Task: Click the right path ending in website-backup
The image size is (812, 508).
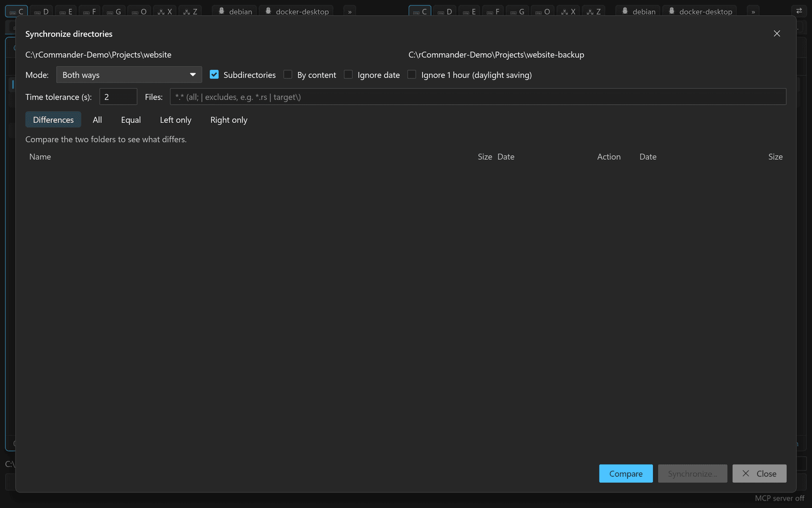Action: [x=496, y=55]
